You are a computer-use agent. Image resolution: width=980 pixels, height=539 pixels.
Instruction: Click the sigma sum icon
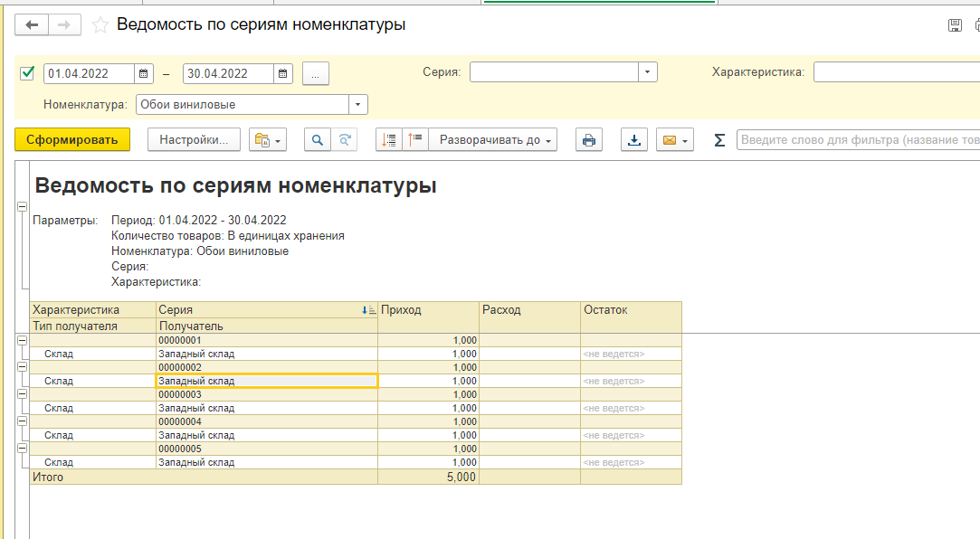719,139
